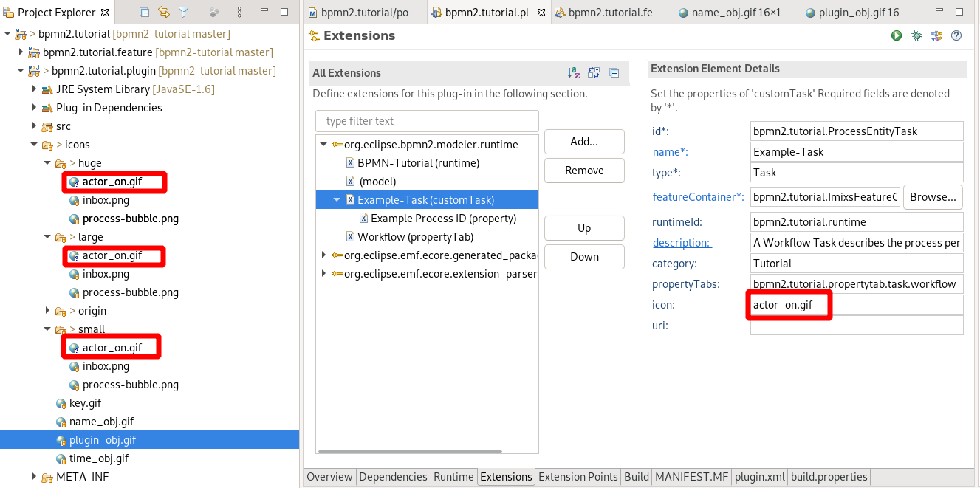
Task: Click the type filter text field
Action: coord(427,121)
